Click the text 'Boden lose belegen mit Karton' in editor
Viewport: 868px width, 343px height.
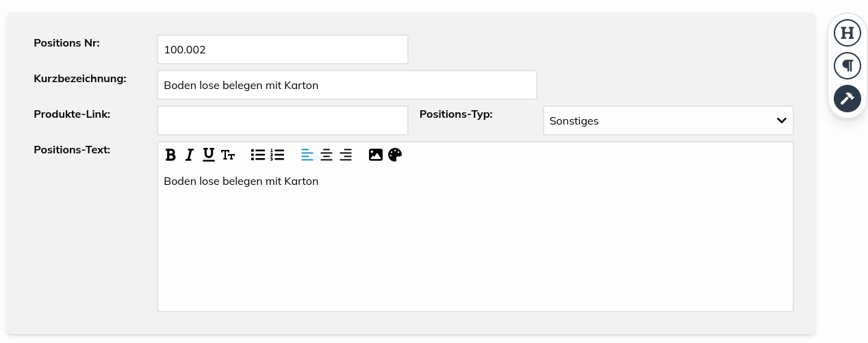(x=241, y=181)
